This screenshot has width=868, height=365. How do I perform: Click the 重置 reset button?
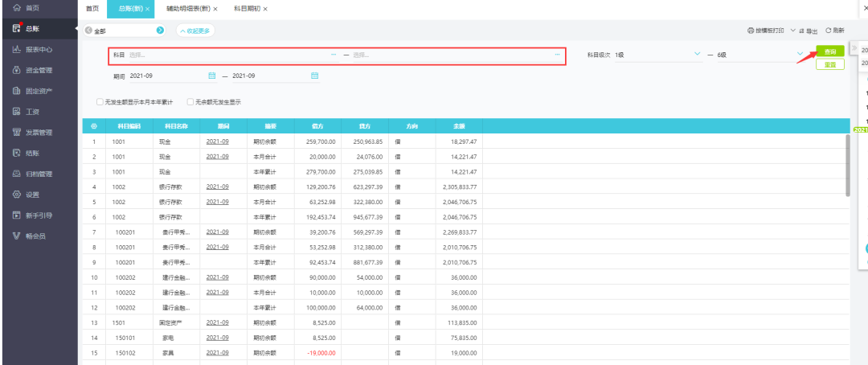[829, 64]
